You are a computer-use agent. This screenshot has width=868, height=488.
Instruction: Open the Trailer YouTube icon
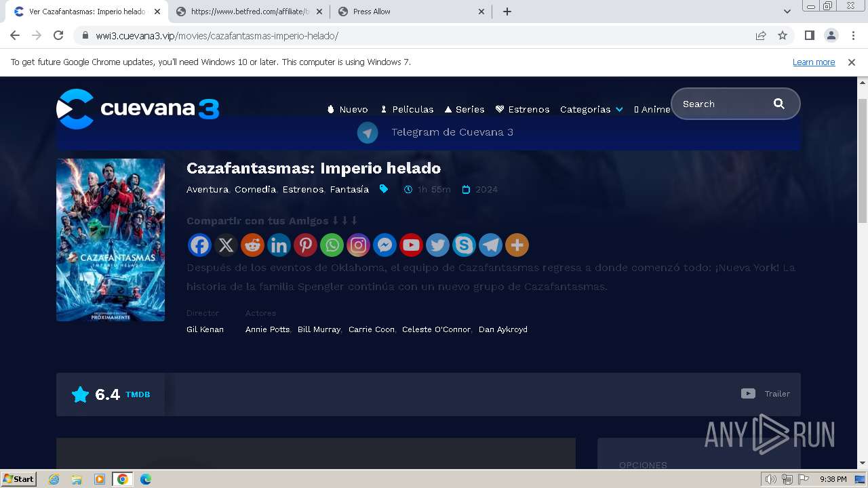click(748, 394)
